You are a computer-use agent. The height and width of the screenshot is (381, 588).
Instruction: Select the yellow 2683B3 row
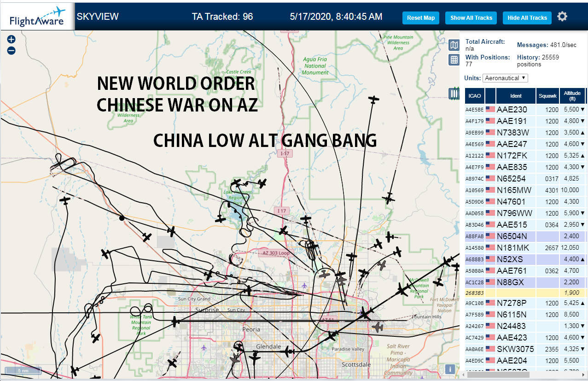[525, 293]
